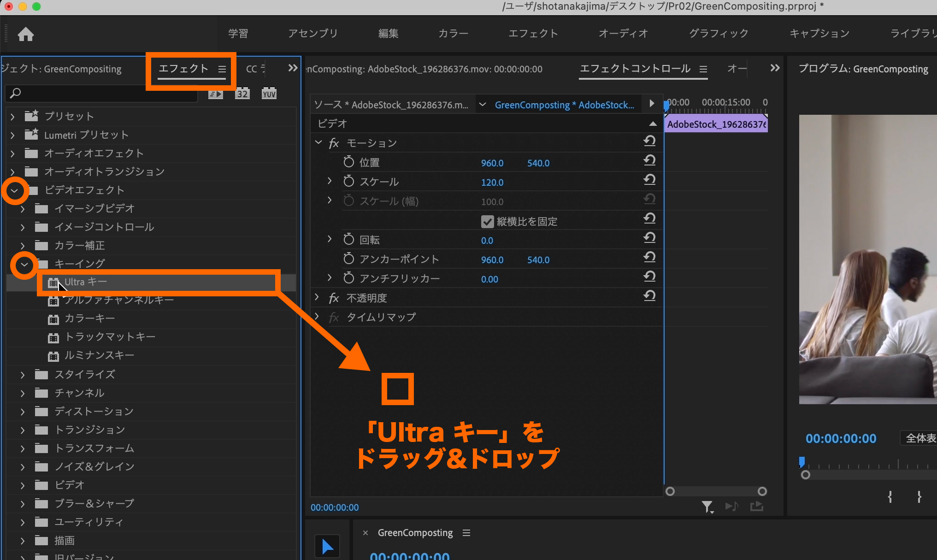
Task: Click 32-bit Color effects filter icon
Action: [x=242, y=94]
